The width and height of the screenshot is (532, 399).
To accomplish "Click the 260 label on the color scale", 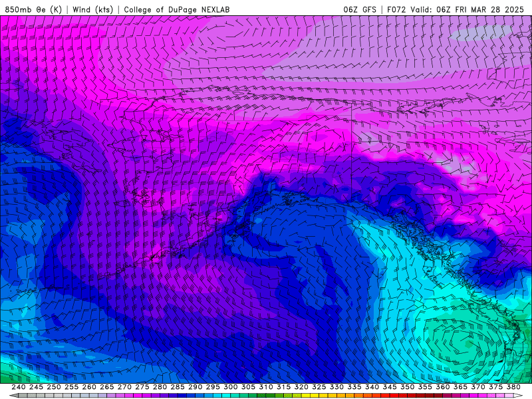I will point(89,387).
